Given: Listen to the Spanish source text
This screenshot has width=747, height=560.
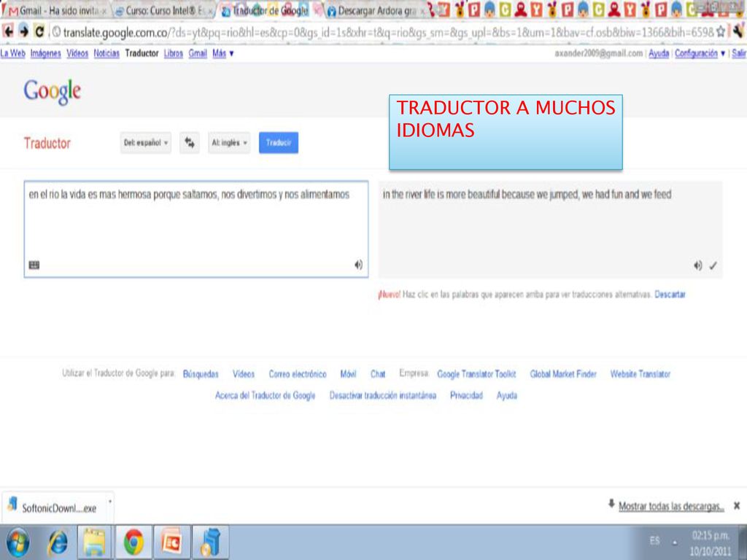Looking at the screenshot, I should coord(358,265).
